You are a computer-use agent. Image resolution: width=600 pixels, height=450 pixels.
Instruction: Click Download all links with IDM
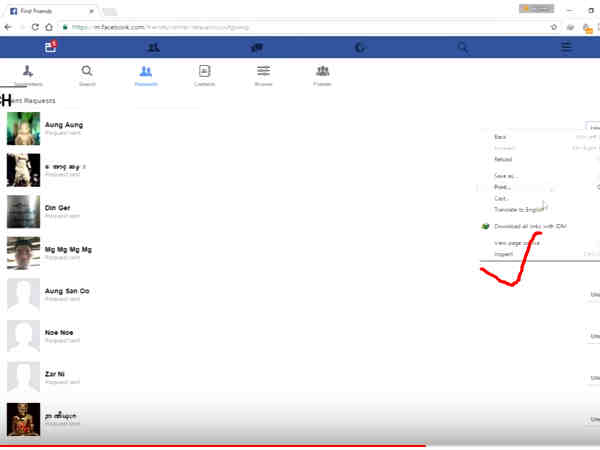click(531, 226)
